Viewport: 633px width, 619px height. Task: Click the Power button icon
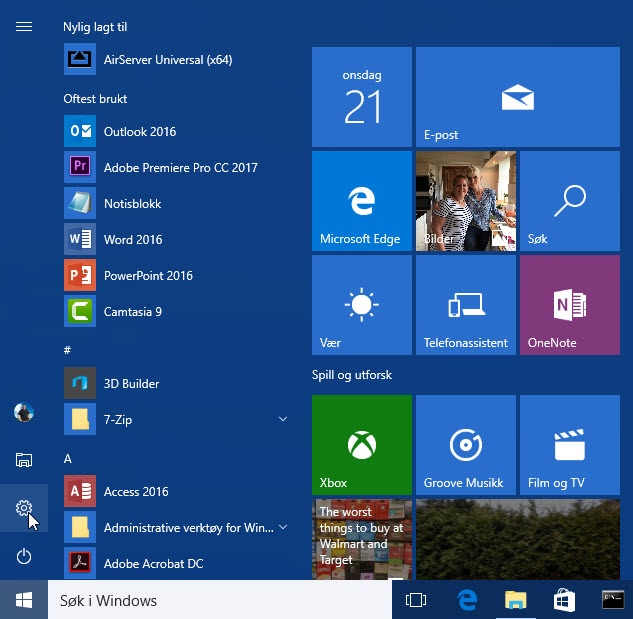click(24, 556)
